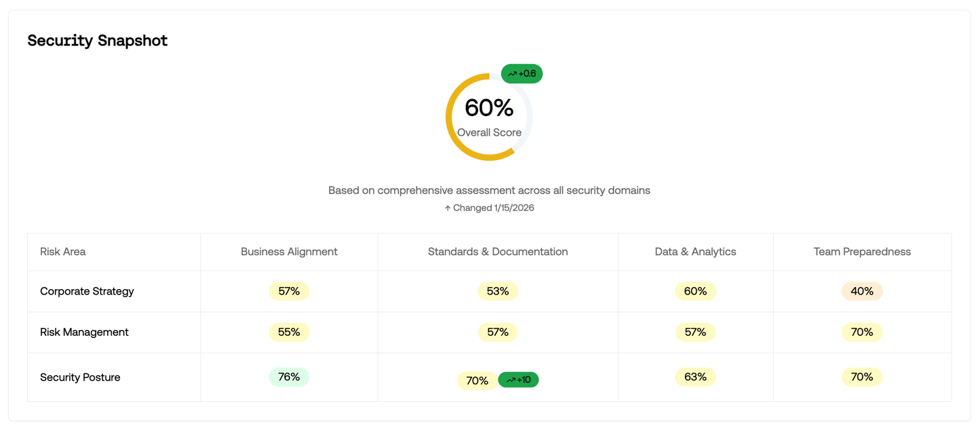Click the 60% Overall Score ring
Screen dimensions: 980x431
point(489,117)
